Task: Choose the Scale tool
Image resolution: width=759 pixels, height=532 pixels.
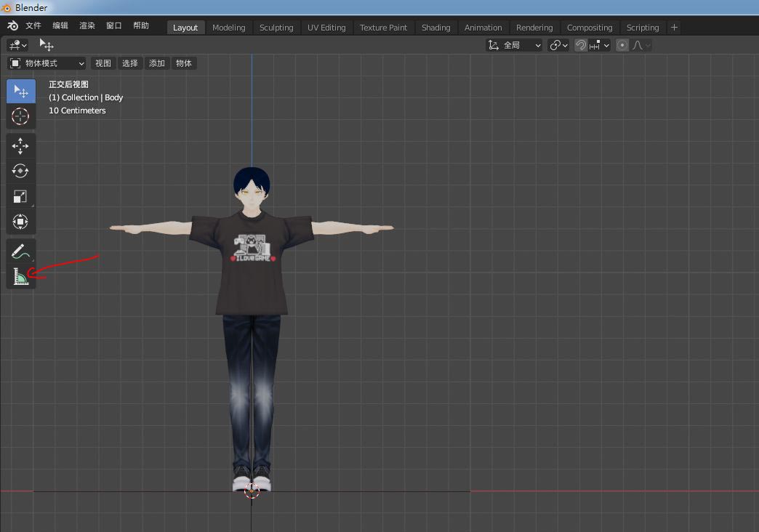Action: 20,196
